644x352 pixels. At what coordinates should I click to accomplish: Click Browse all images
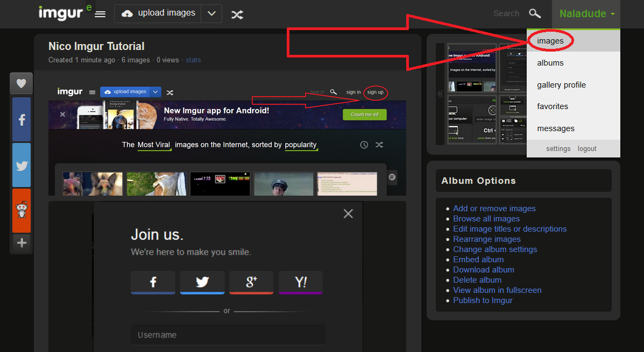click(x=486, y=219)
